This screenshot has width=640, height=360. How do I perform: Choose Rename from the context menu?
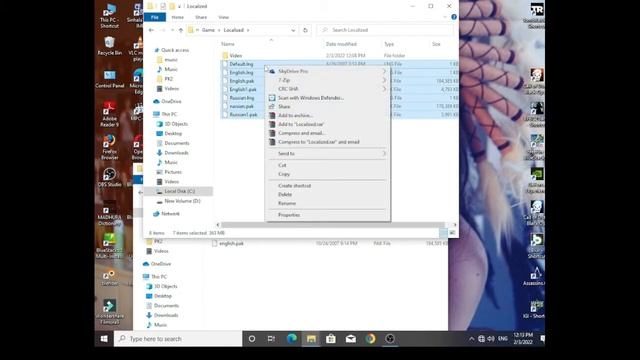(328, 203)
